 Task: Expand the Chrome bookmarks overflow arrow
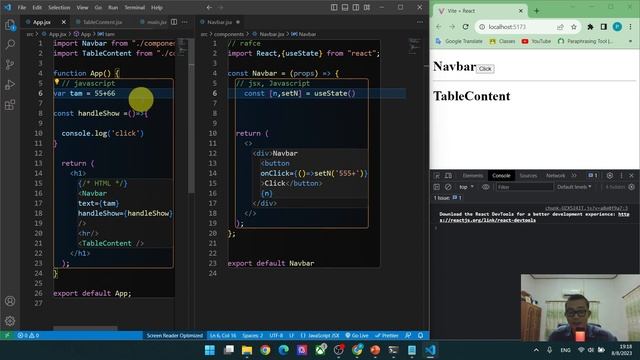pyautogui.click(x=630, y=41)
